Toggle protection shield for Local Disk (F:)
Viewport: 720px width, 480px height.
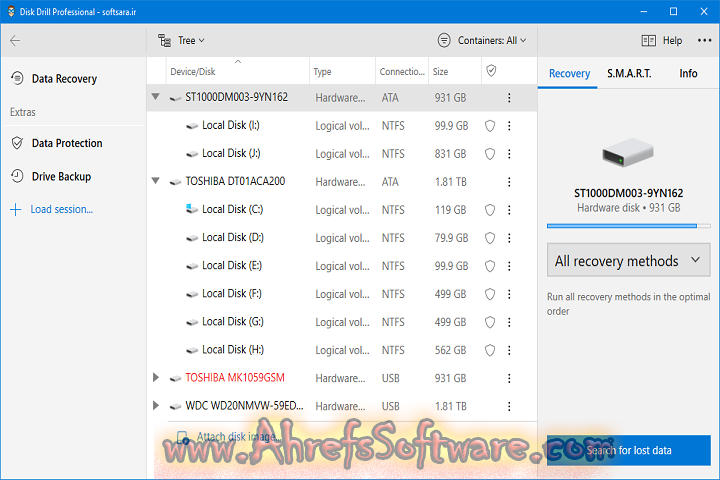point(490,294)
